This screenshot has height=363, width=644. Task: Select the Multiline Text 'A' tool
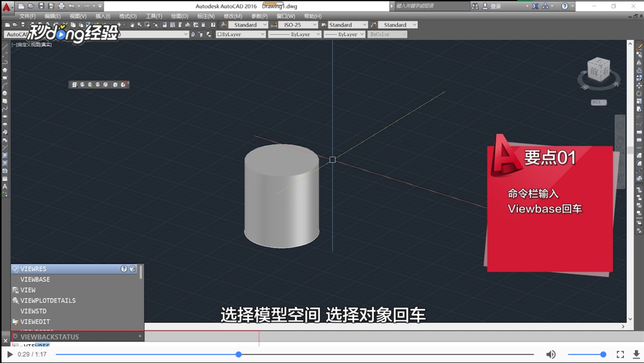click(5, 186)
